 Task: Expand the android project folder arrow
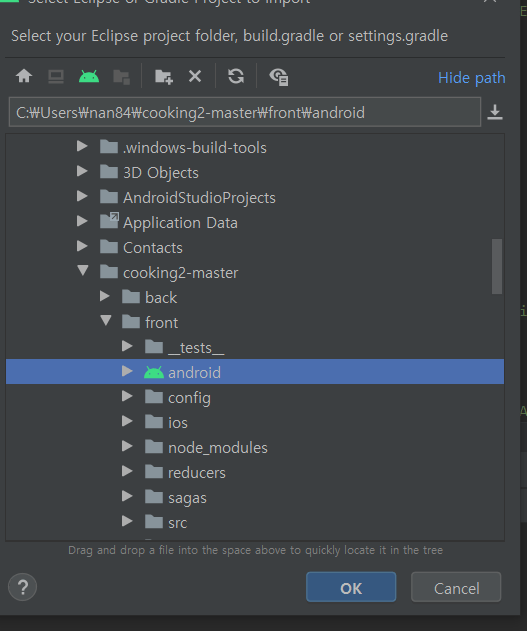click(127, 371)
